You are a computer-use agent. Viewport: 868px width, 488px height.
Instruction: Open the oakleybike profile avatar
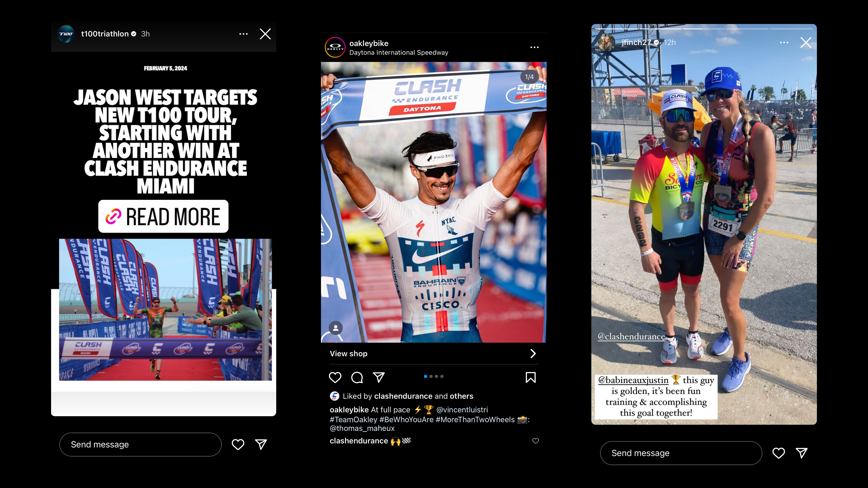coord(335,47)
